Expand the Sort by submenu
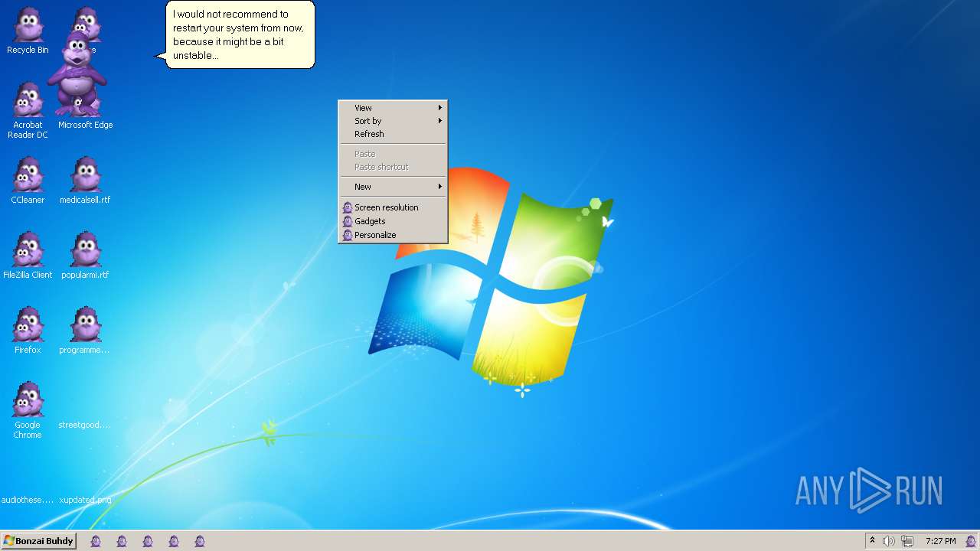This screenshot has width=980, height=551. (393, 121)
